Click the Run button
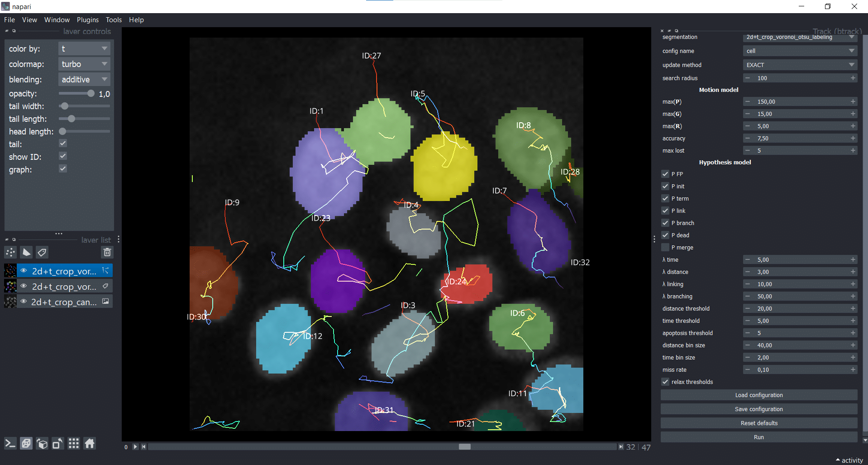Image resolution: width=868 pixels, height=465 pixels. click(x=758, y=437)
